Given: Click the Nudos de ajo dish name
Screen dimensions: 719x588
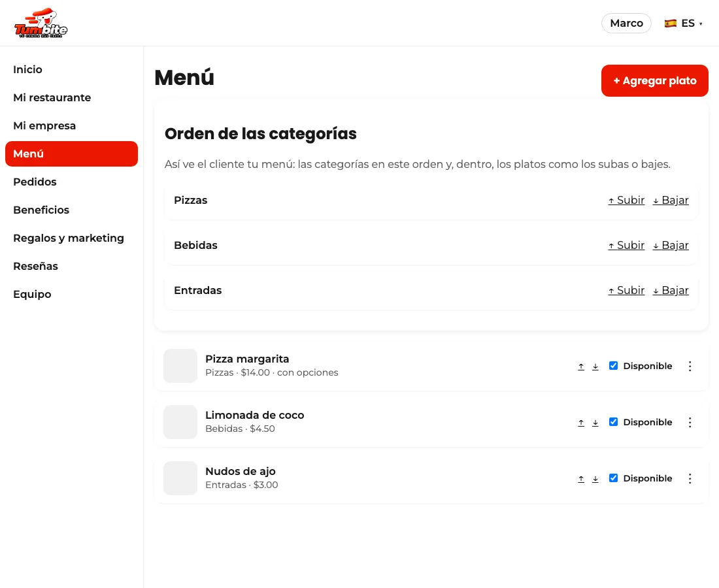Looking at the screenshot, I should (241, 471).
